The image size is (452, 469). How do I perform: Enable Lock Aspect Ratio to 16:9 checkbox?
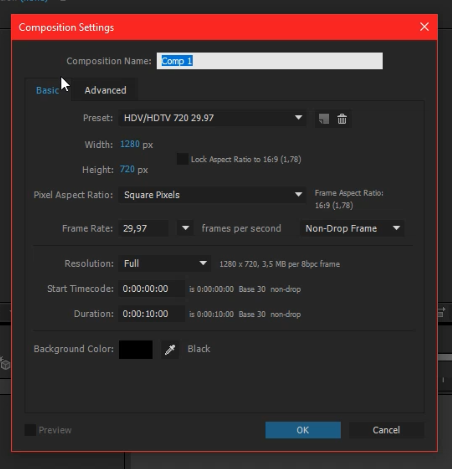pyautogui.click(x=182, y=159)
